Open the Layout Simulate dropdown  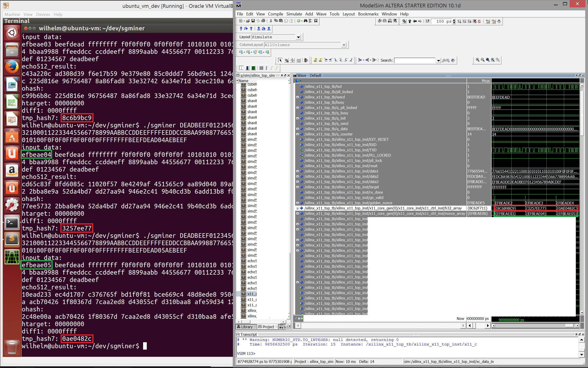coord(298,37)
